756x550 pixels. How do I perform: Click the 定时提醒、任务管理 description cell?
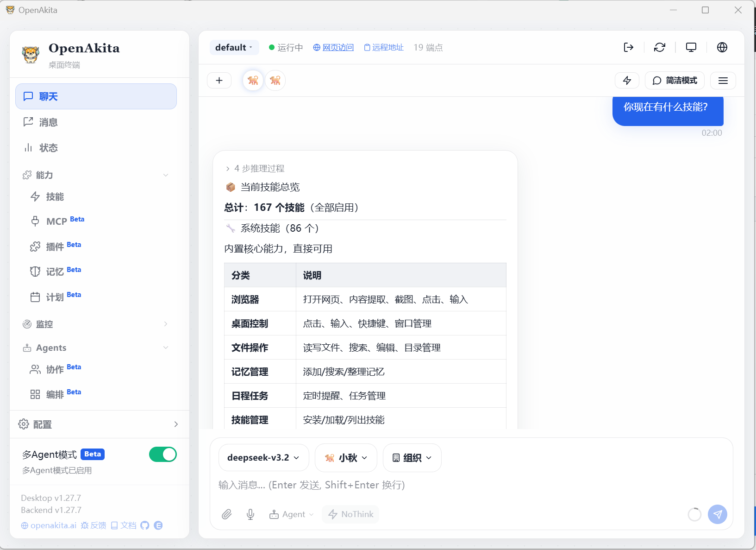click(x=401, y=396)
